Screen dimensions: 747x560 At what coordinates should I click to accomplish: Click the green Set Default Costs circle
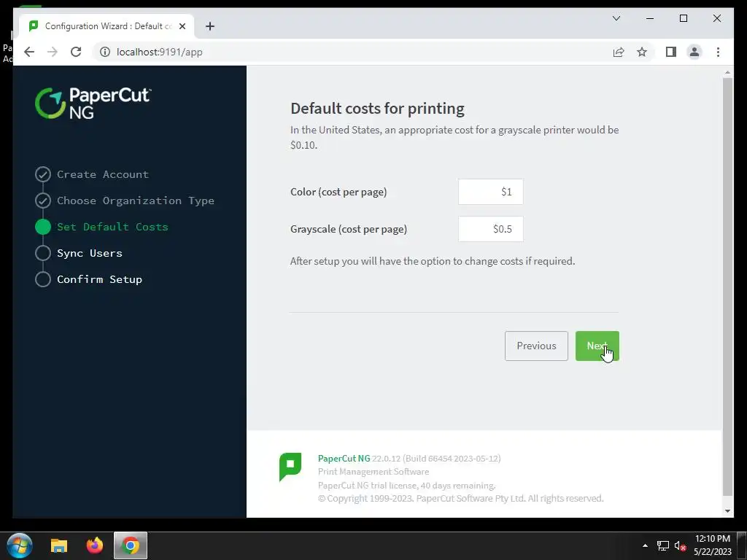point(43,227)
